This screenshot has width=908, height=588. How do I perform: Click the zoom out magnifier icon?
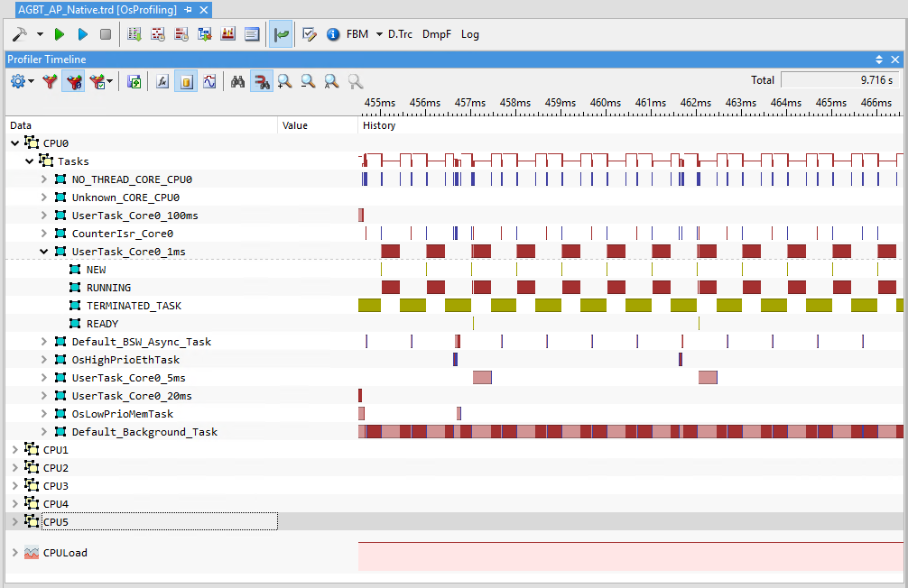[308, 81]
